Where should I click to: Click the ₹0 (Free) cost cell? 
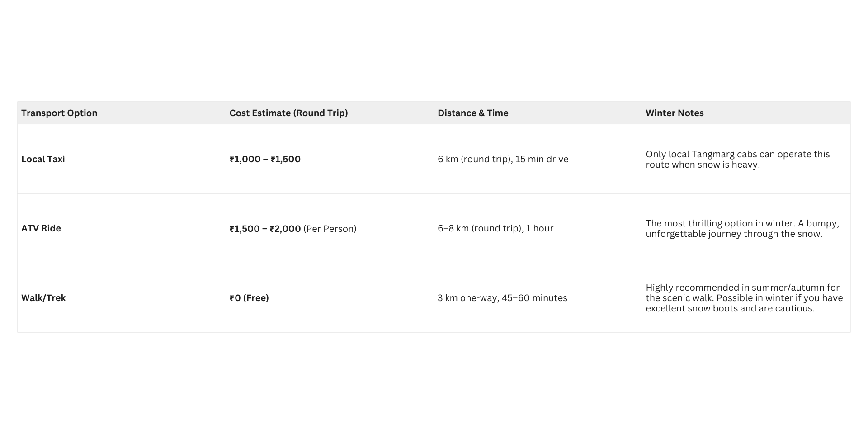(249, 298)
